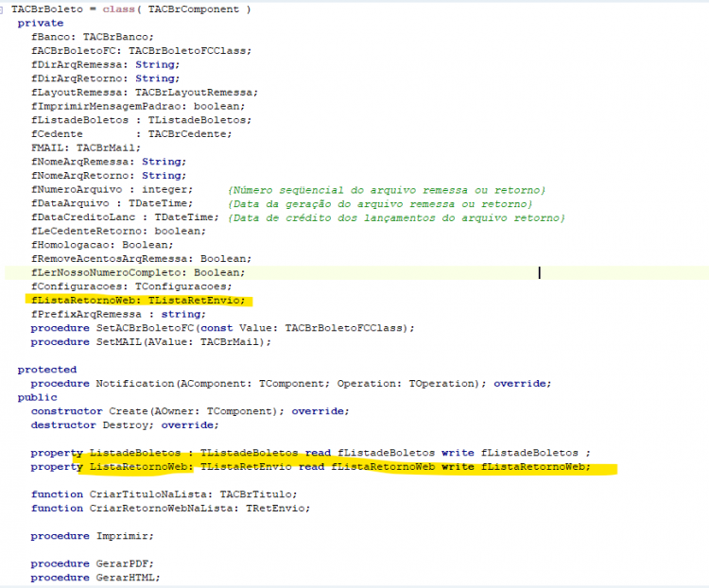This screenshot has height=588, width=709.
Task: Click 'fNumeroArquivo : integer;' declaration
Action: click(x=112, y=189)
